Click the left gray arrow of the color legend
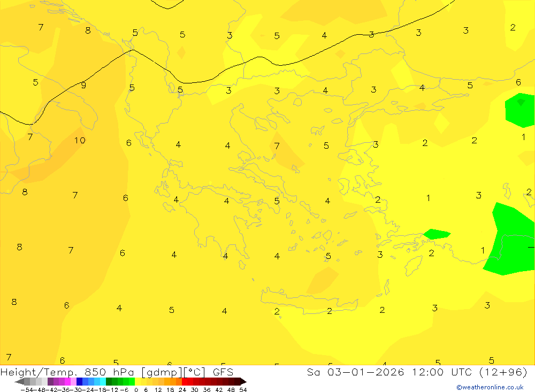 [x=19, y=381]
